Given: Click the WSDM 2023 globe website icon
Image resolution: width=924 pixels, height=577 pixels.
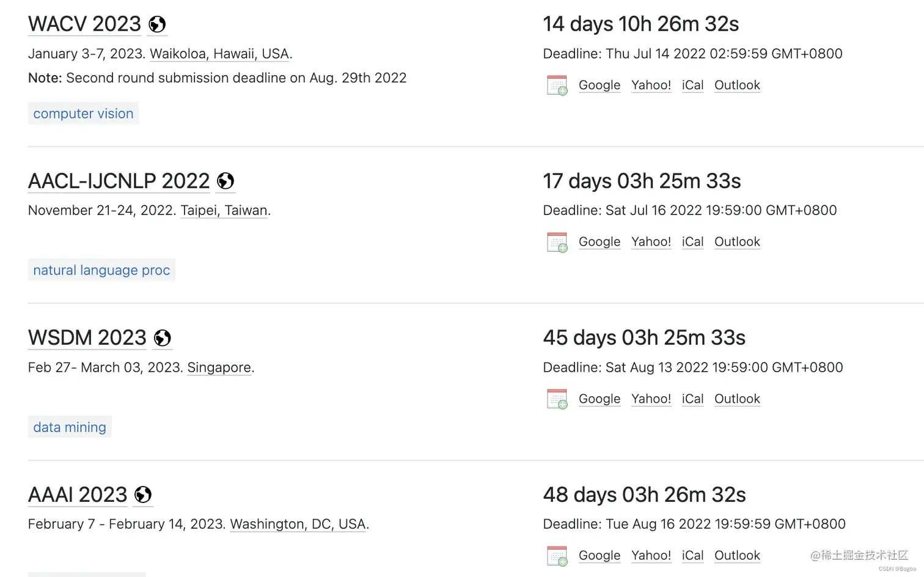Looking at the screenshot, I should coord(162,338).
